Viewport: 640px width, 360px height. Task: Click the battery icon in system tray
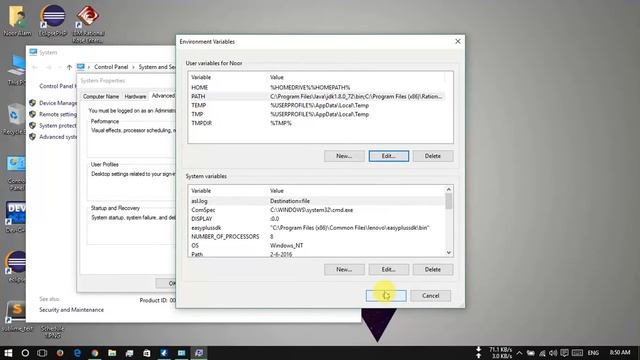[x=531, y=353]
